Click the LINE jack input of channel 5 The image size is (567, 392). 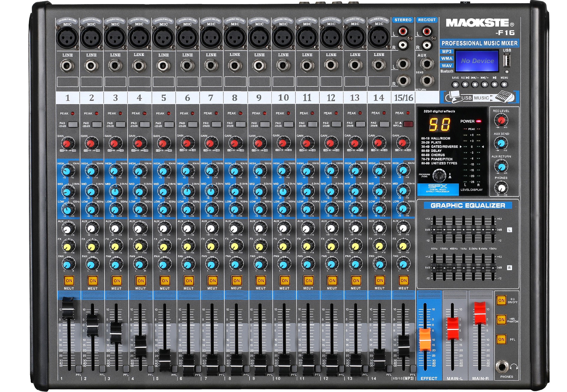click(x=163, y=65)
